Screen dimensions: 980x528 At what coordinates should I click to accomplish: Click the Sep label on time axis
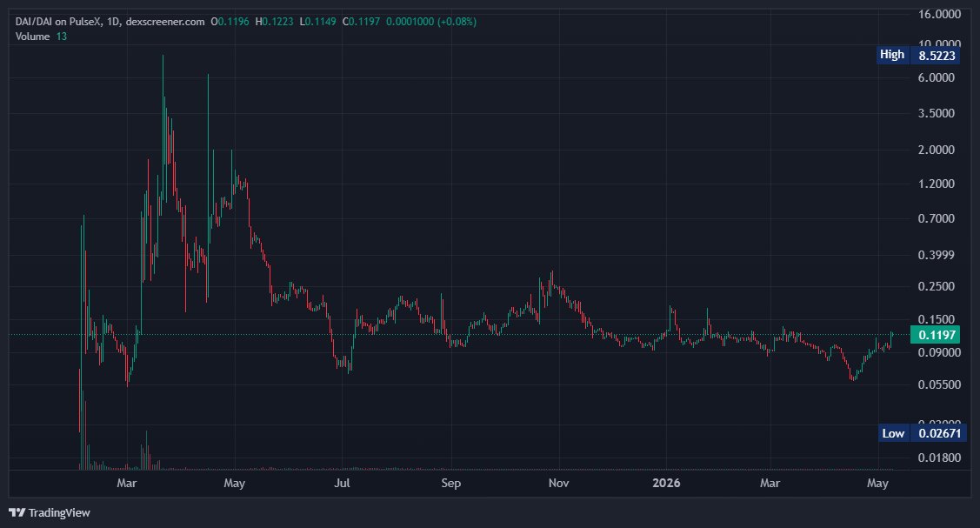click(x=450, y=483)
